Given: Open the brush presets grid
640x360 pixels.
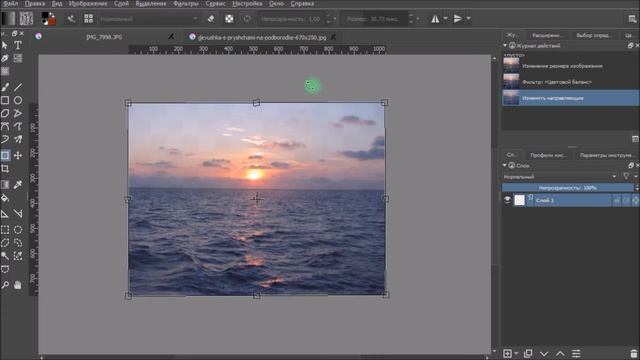Looking at the screenshot, I should coord(89,18).
